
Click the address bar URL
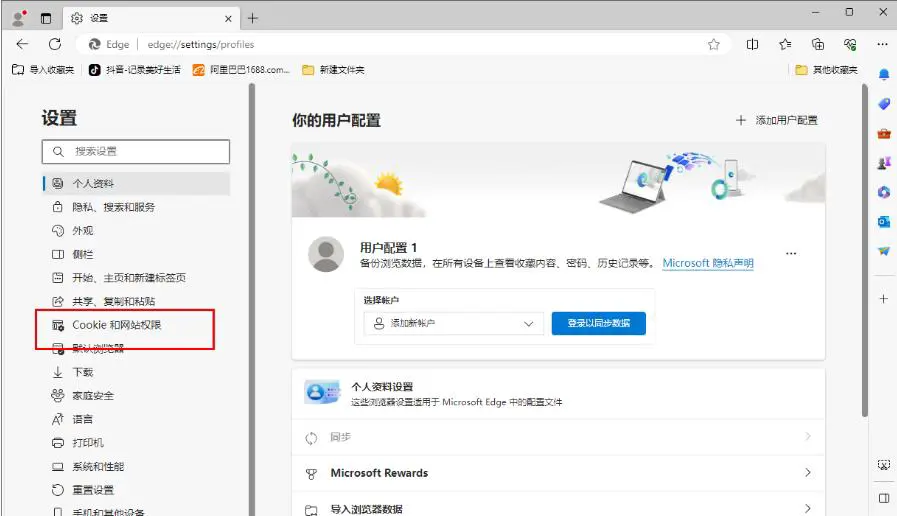201,45
